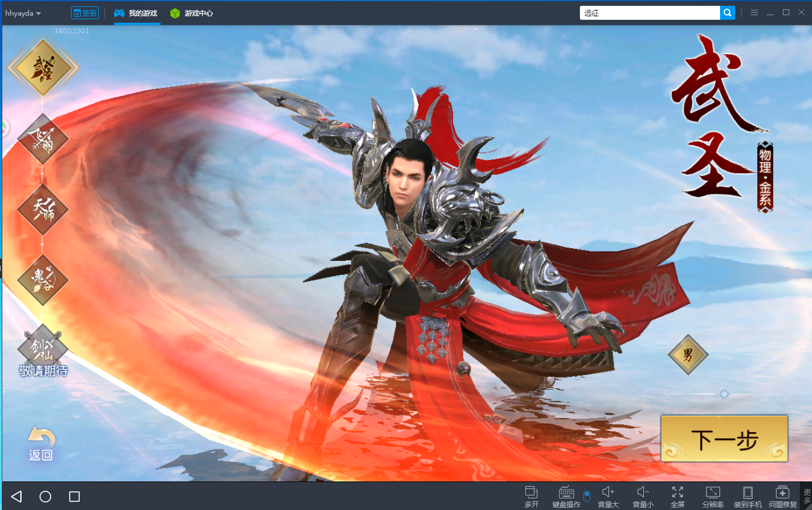Open the 多开 multi-instance tool
This screenshot has width=812, height=510.
pyautogui.click(x=532, y=497)
